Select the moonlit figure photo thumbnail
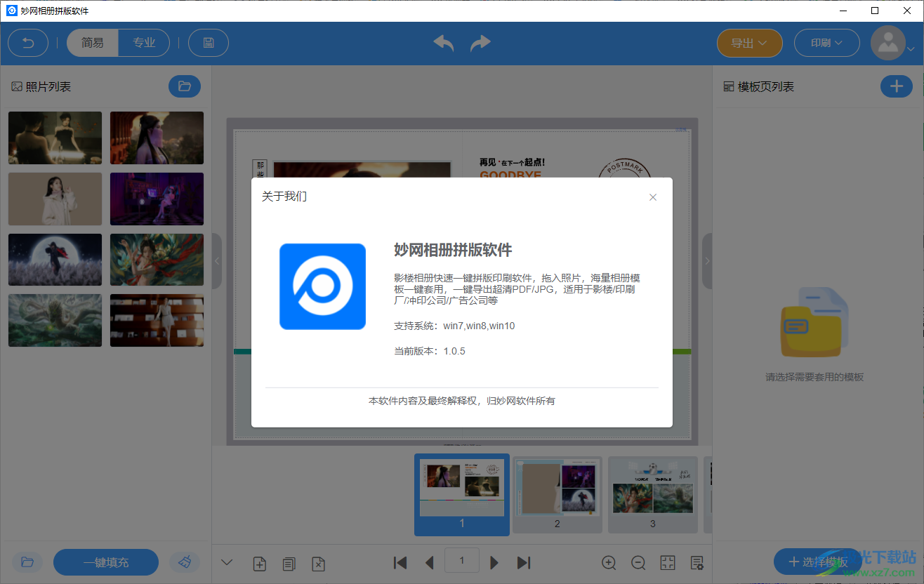The width and height of the screenshot is (924, 584). pyautogui.click(x=55, y=260)
